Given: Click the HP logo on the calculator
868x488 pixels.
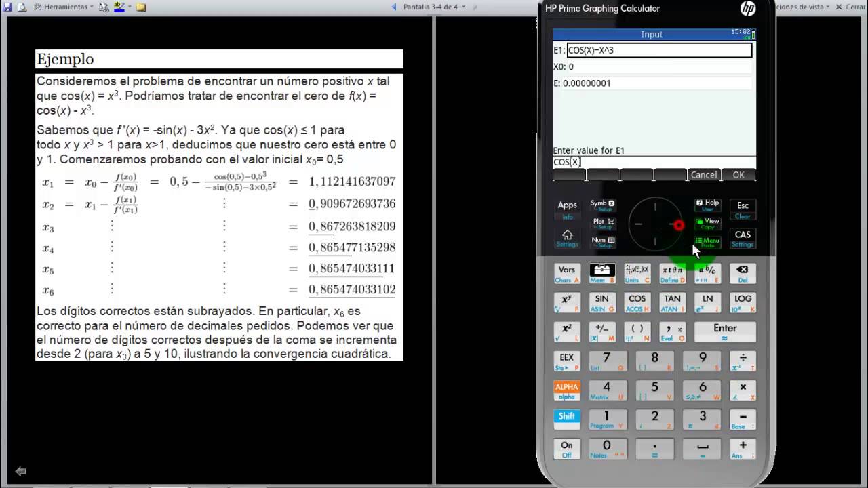Looking at the screenshot, I should click(x=748, y=8).
